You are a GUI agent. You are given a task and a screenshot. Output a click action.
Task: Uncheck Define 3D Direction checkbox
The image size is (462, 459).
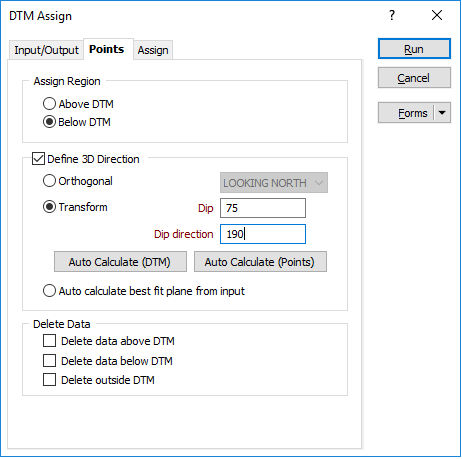click(38, 159)
